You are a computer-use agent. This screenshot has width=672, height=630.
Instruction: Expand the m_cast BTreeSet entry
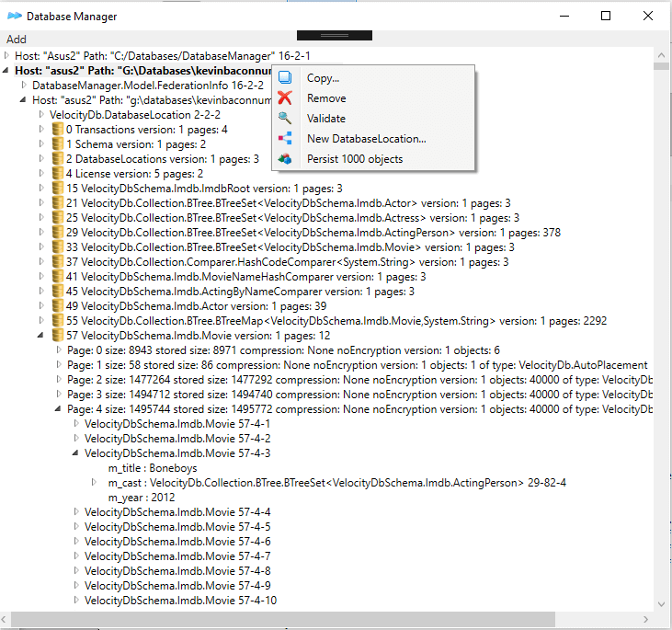coord(95,483)
